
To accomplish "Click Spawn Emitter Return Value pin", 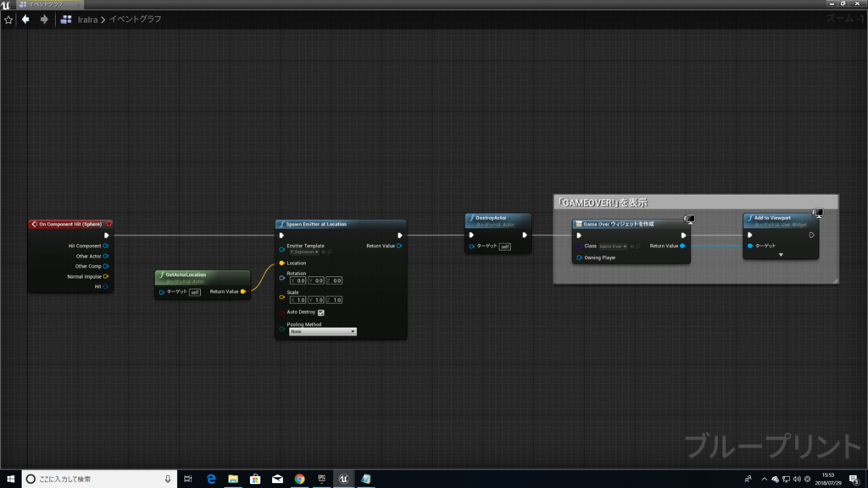I will click(399, 246).
